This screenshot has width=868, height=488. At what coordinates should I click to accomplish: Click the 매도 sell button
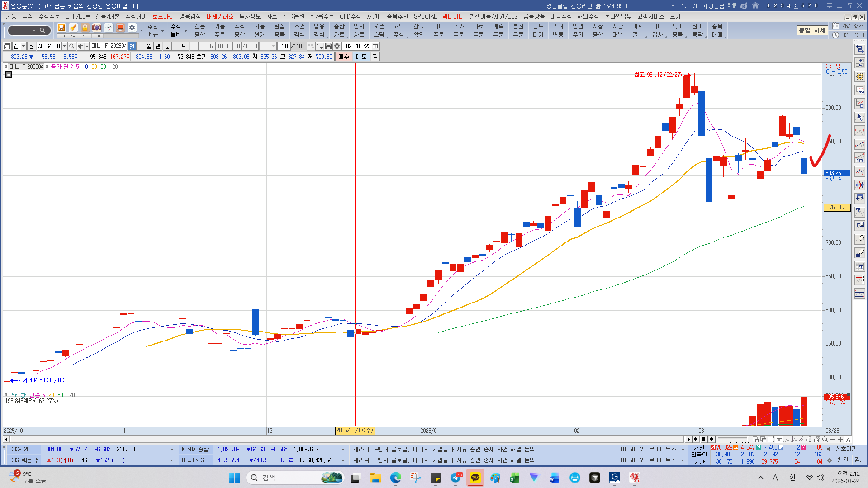tap(361, 57)
